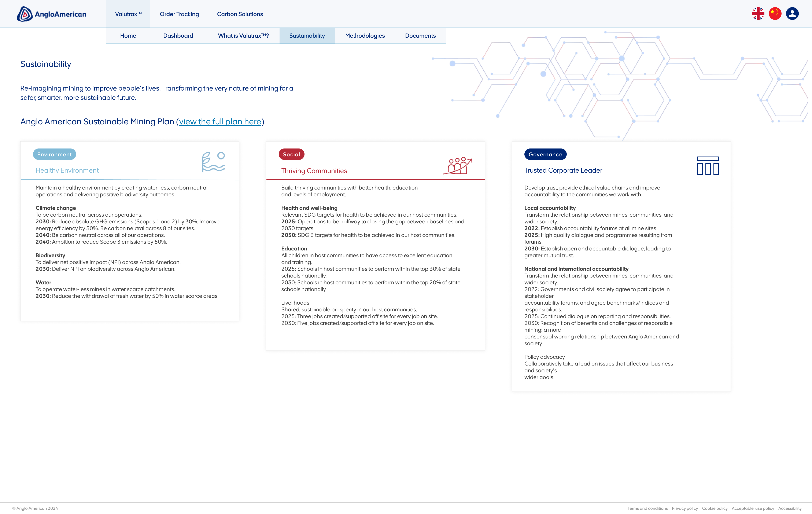812x514 pixels.
Task: Open Privacy policy footer link
Action: [x=684, y=508]
